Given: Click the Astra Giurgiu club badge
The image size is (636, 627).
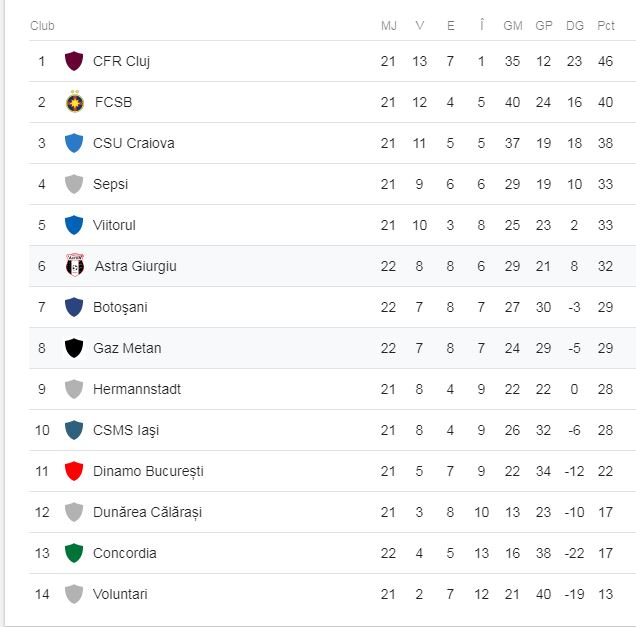Looking at the screenshot, I should tap(74, 266).
